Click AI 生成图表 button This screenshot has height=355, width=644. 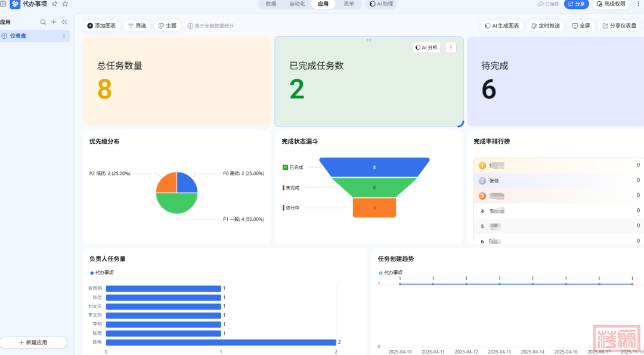(x=501, y=26)
